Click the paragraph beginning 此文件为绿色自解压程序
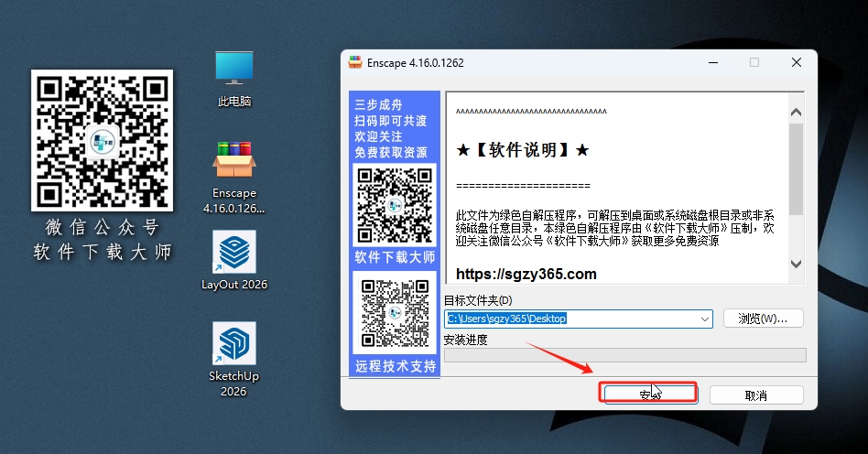 tap(614, 228)
